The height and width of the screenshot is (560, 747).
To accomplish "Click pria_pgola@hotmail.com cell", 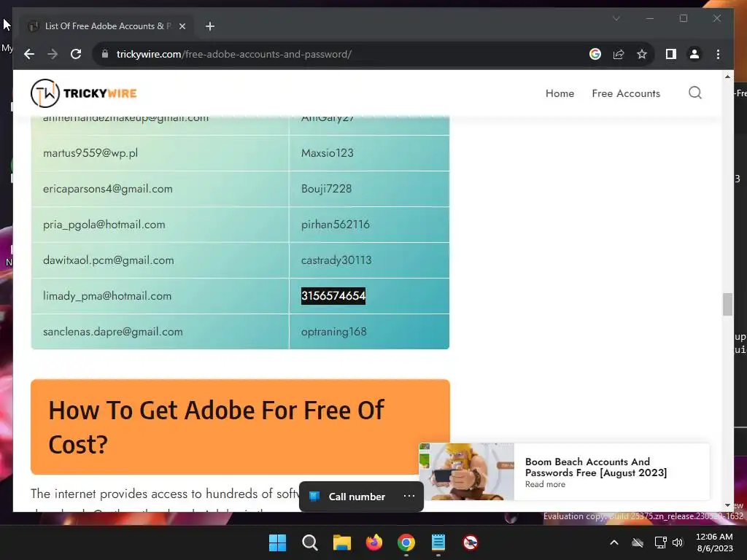I will pos(160,225).
